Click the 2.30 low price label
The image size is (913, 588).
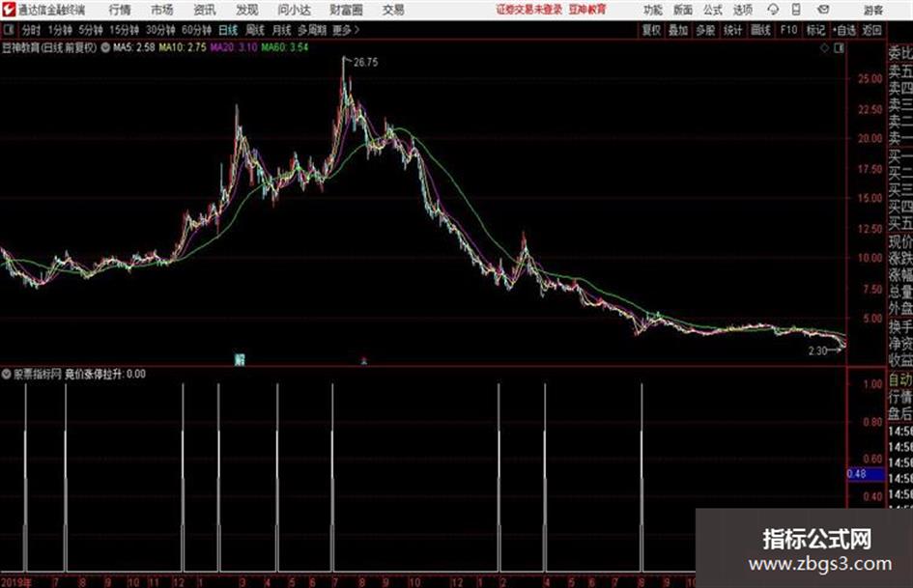[817, 350]
